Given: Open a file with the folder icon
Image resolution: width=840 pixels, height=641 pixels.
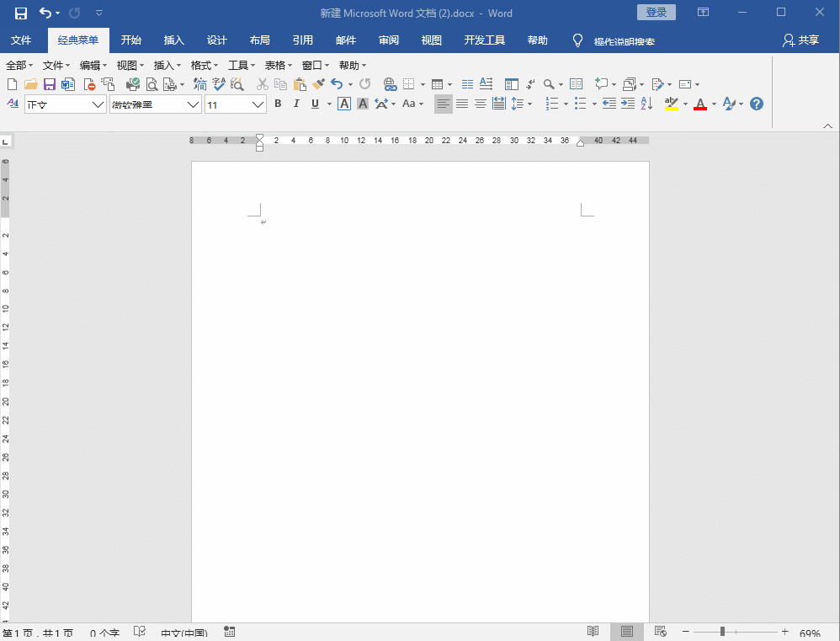Looking at the screenshot, I should click(30, 84).
